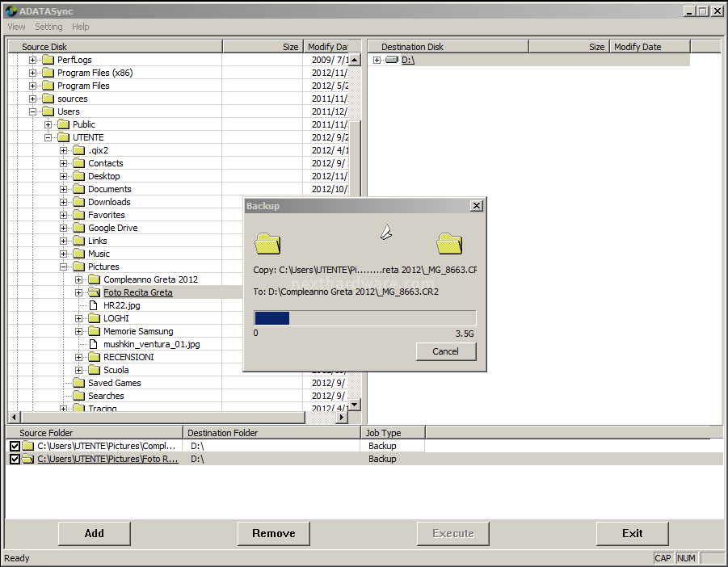
Task: Click the Music folder icon
Action: (x=79, y=254)
